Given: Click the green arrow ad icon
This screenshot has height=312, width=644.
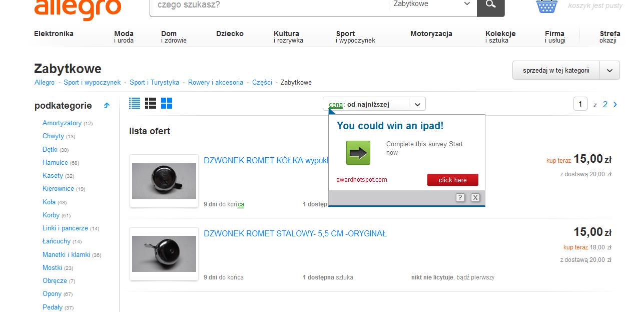Looking at the screenshot, I should (x=358, y=153).
